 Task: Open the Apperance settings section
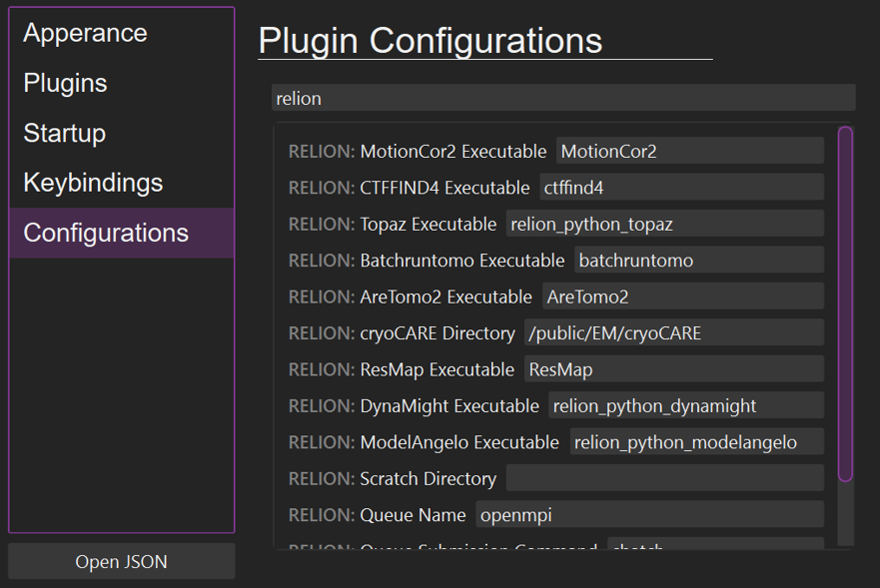tap(85, 33)
